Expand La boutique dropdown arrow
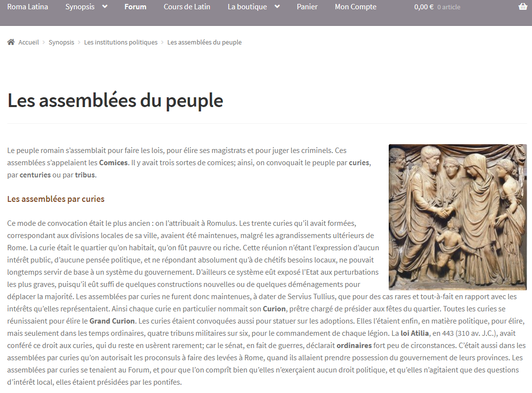Viewport: 532px width, 393px height. tap(277, 7)
